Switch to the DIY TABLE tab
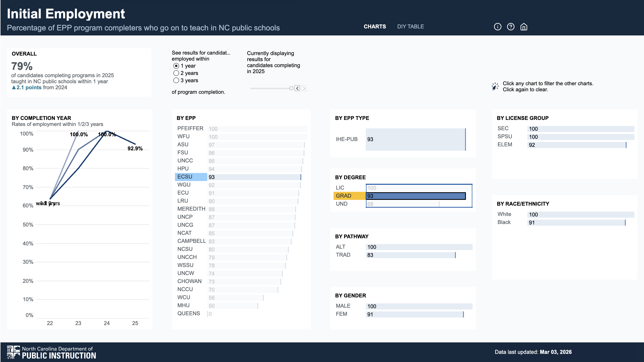This screenshot has height=362, width=644. pyautogui.click(x=410, y=27)
